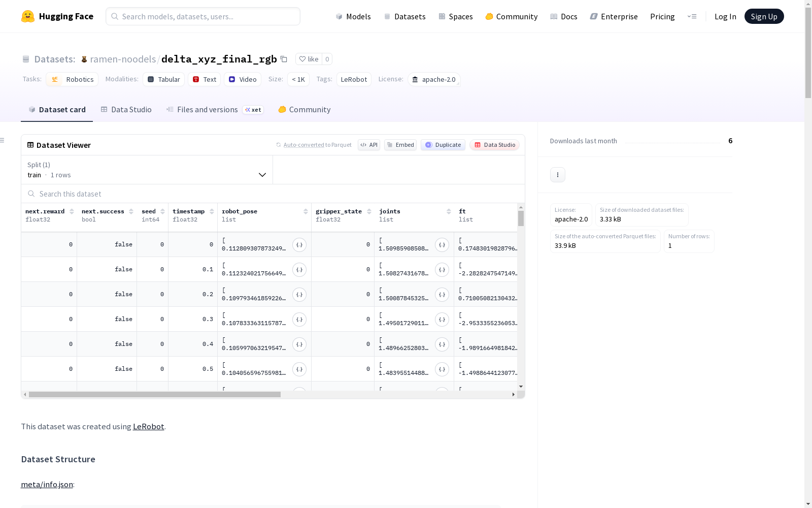Screen dimensions: 812x508
Task: Click the Datasets: breadcrumb label
Action: pos(55,59)
